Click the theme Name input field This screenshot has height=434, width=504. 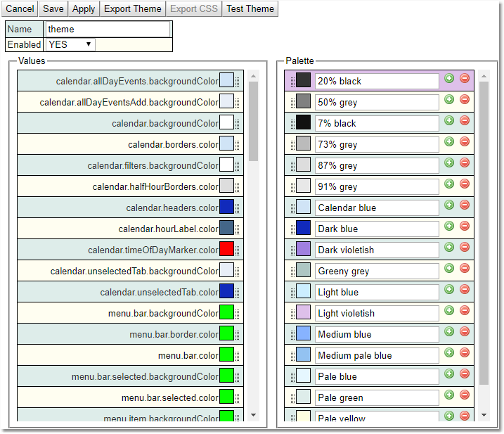tap(108, 30)
